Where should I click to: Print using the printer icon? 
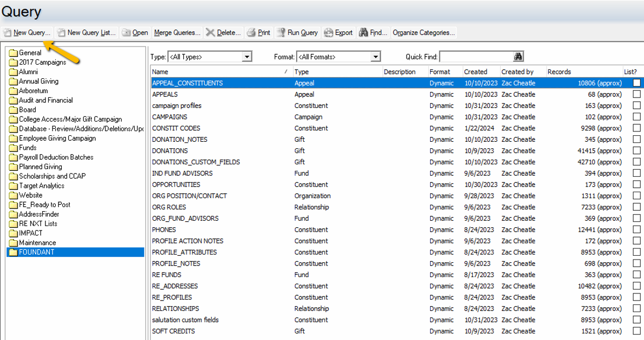[x=251, y=33]
